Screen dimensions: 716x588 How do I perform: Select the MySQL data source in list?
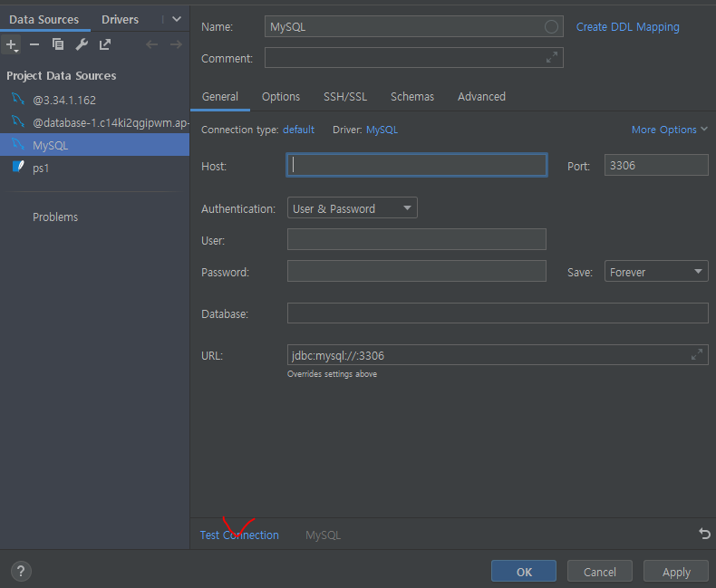[94, 145]
